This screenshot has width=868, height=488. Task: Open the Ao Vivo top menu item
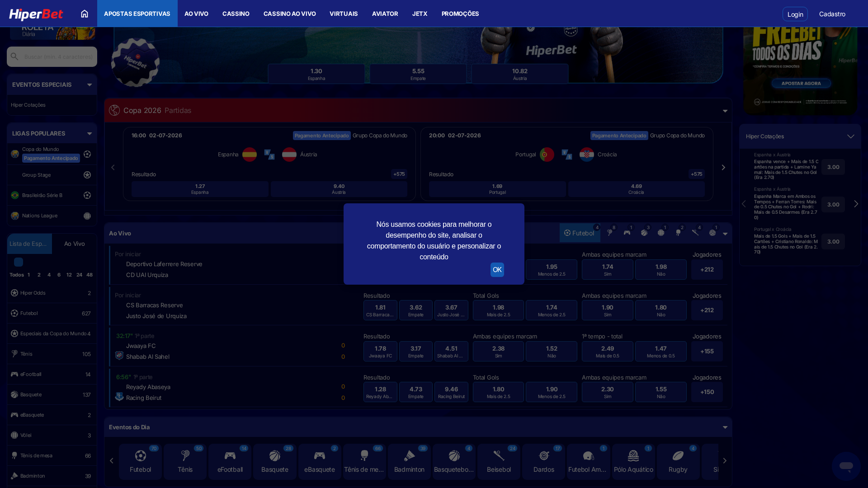196,14
